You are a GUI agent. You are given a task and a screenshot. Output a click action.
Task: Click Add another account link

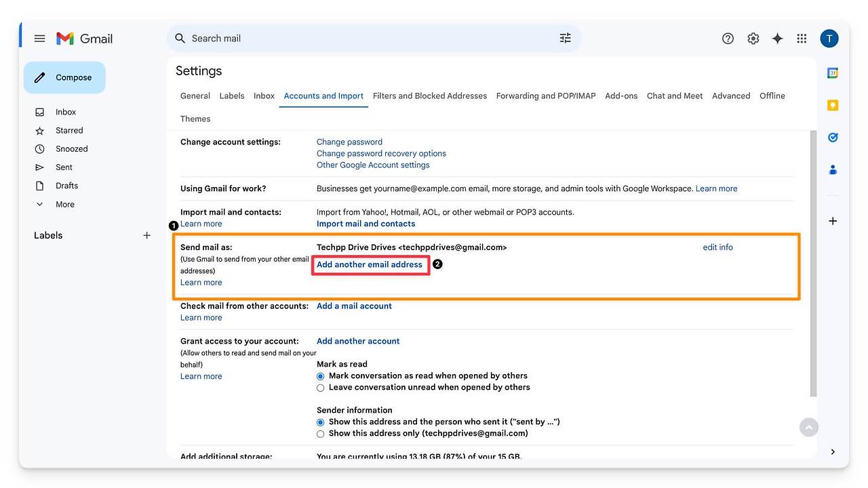tap(358, 341)
